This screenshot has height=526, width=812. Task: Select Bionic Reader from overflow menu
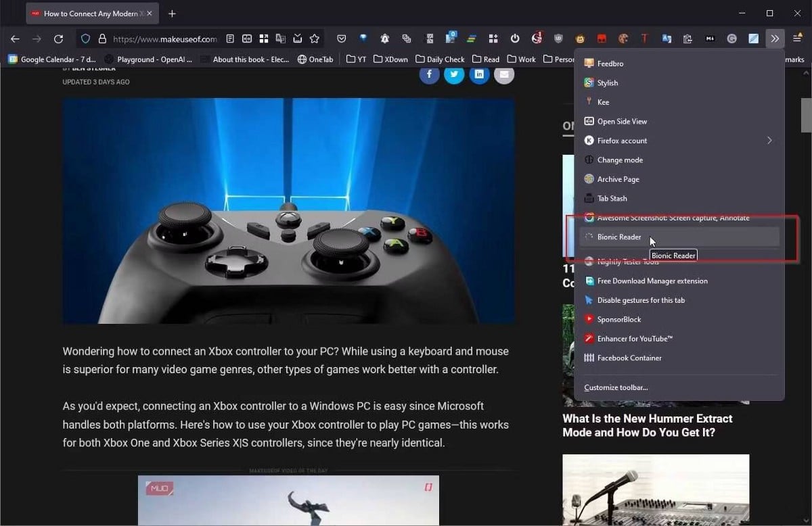619,237
